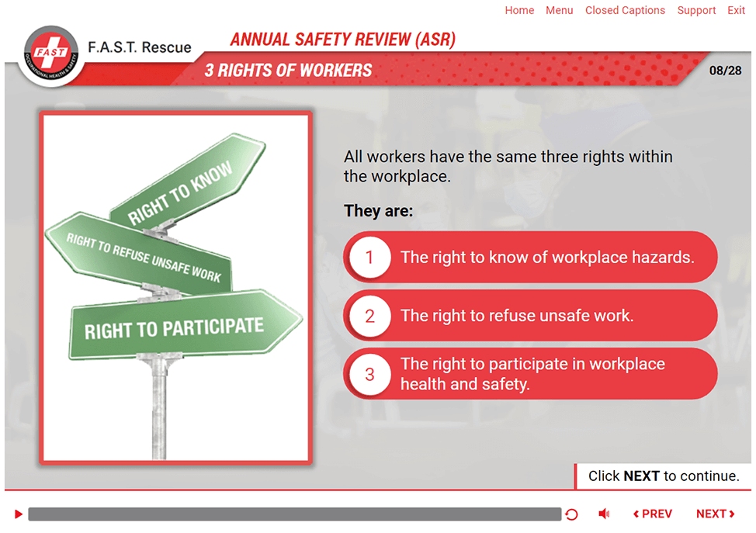Click the replay circular arrow icon
The width and height of the screenshot is (756, 533).
[x=571, y=514]
